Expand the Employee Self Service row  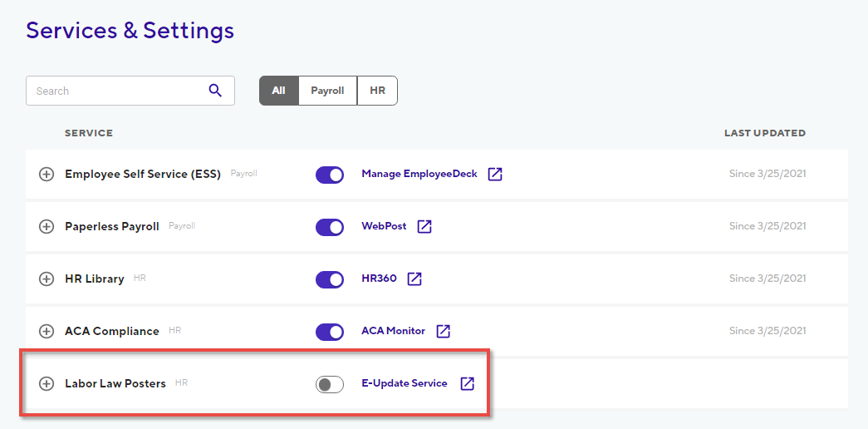click(47, 175)
